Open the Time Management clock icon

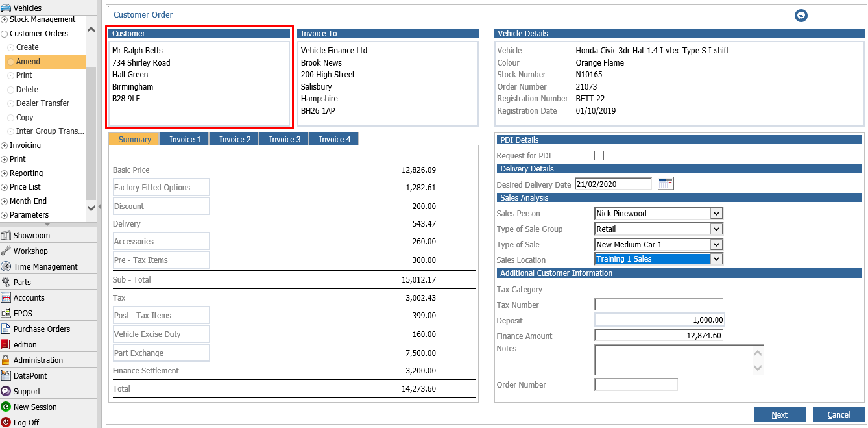tap(6, 266)
